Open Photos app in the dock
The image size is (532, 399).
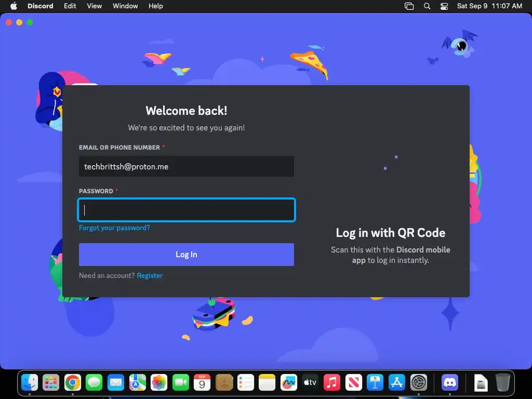pos(159,382)
